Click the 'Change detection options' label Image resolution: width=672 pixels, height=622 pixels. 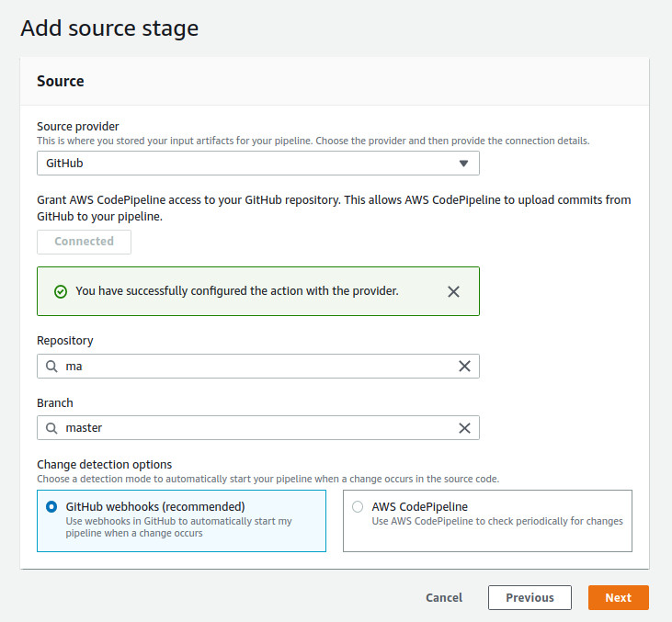[x=104, y=464]
